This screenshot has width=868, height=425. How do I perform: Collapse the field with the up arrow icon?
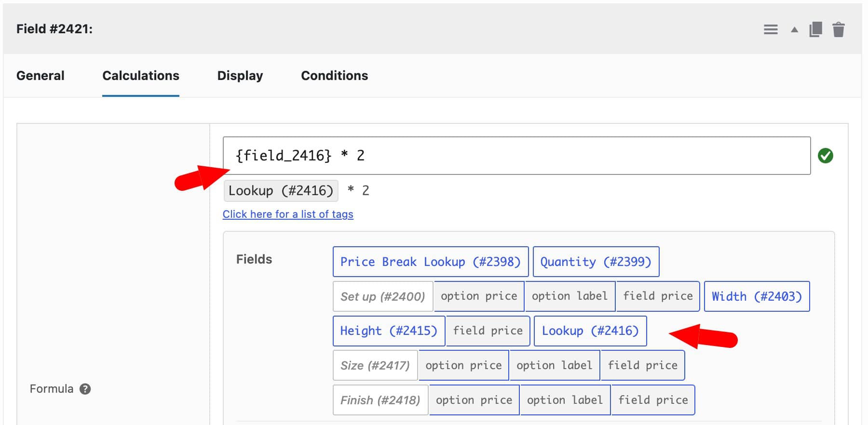tap(794, 30)
